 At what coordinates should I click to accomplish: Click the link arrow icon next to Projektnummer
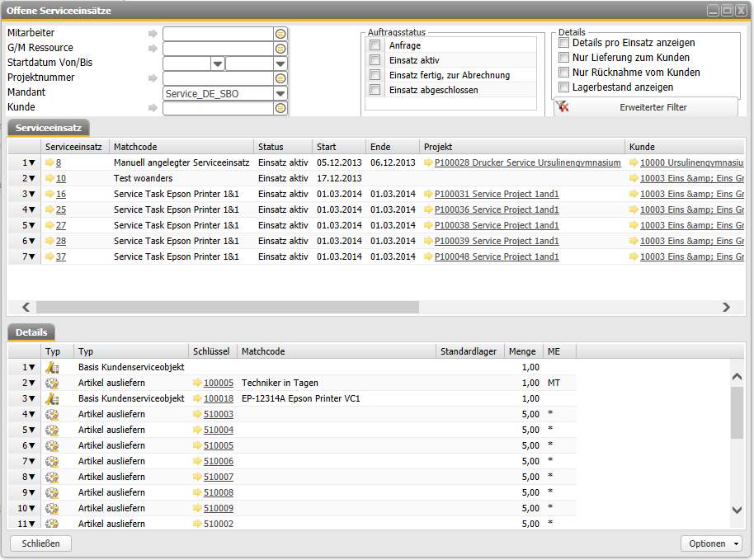[152, 78]
